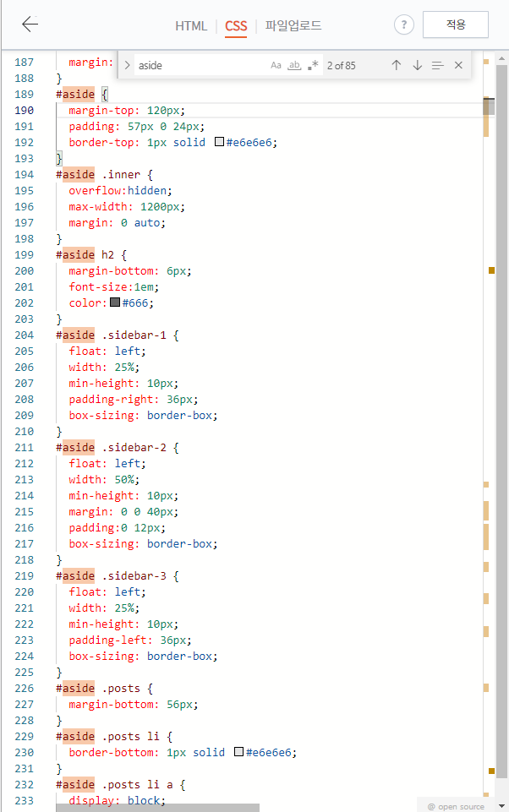Click the '#aside .sidebar-2 {' selector
Viewport: 509px width, 812px height.
[118, 448]
